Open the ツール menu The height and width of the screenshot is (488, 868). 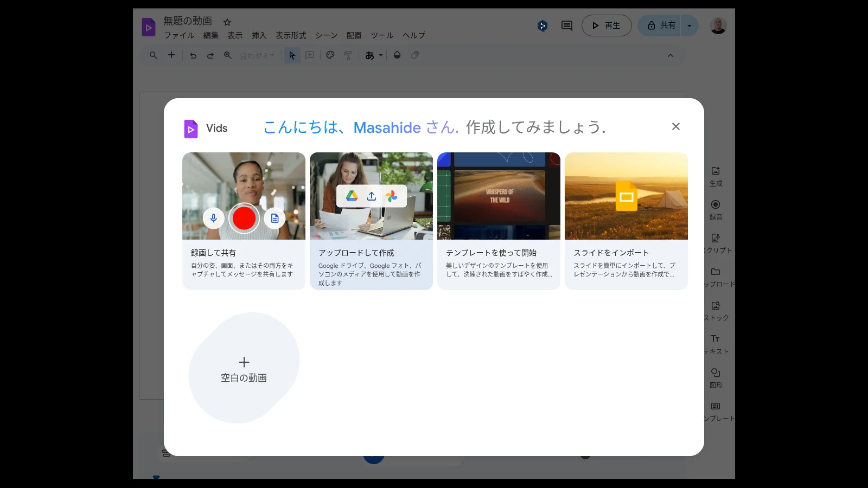[x=382, y=35]
